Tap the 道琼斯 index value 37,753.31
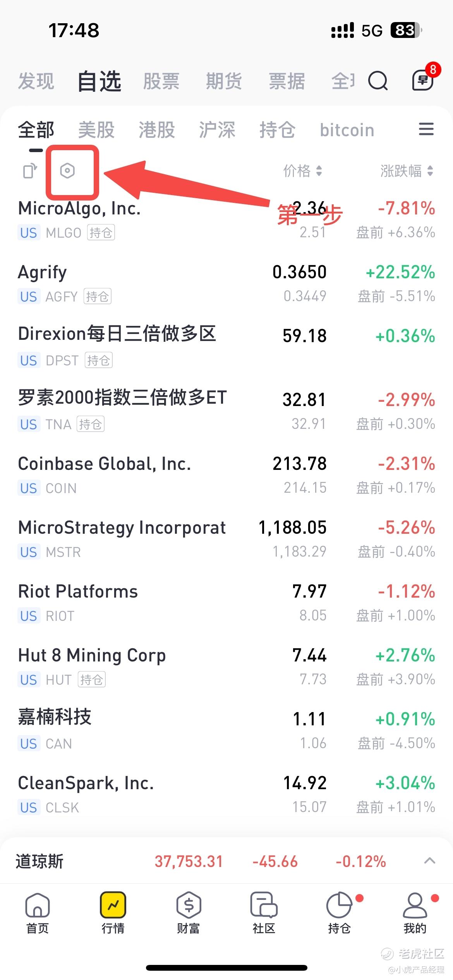 tap(189, 862)
